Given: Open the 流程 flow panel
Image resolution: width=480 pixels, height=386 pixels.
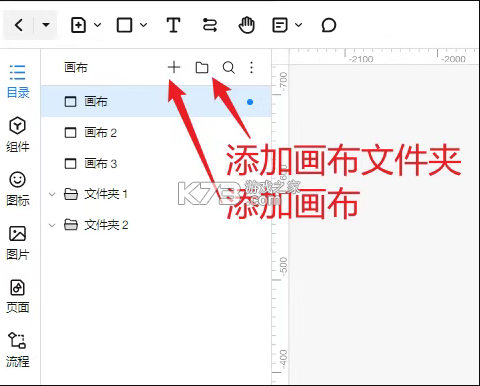Looking at the screenshot, I should coord(18,350).
